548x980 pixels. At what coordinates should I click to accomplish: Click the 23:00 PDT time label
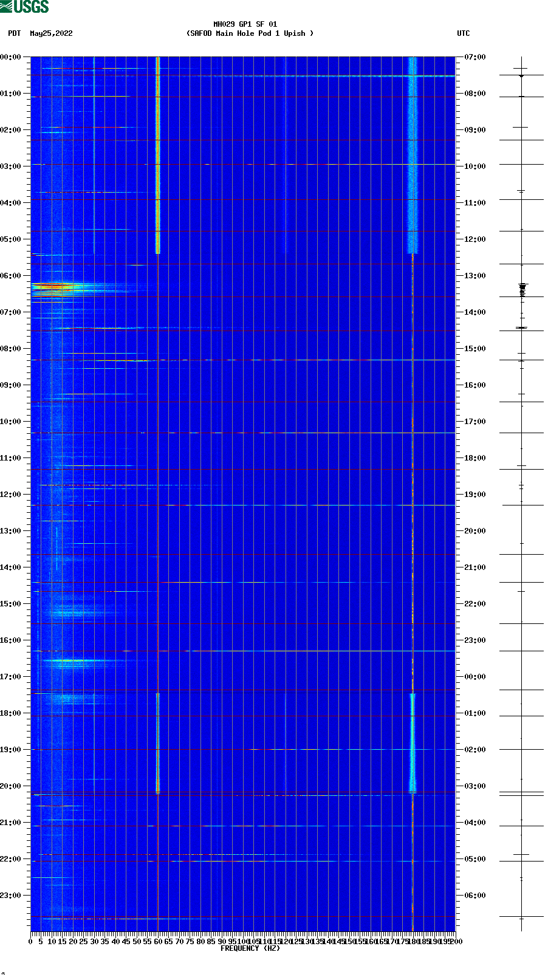click(x=11, y=896)
